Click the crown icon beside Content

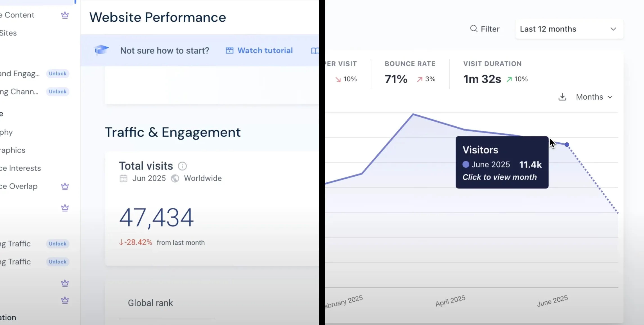[x=65, y=15]
